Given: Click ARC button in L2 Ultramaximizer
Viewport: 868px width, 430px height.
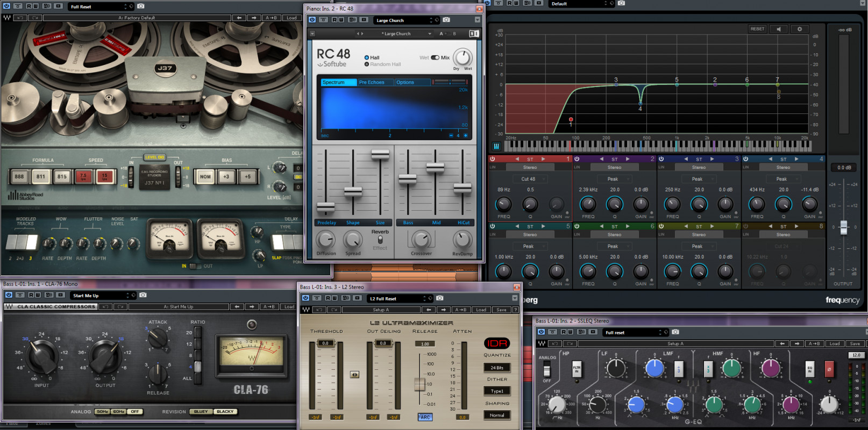Looking at the screenshot, I should 425,417.
